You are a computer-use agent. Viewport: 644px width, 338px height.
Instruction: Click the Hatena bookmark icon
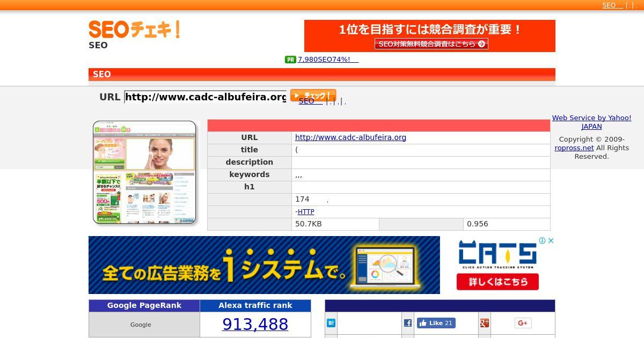click(331, 323)
